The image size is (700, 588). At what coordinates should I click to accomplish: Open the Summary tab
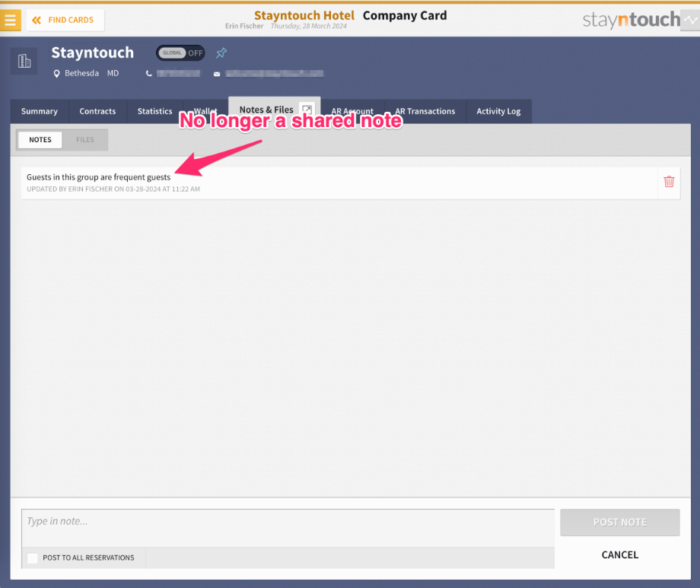coord(40,111)
